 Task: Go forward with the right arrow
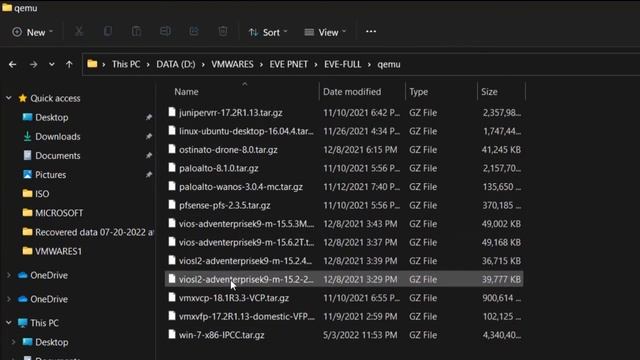point(33,64)
